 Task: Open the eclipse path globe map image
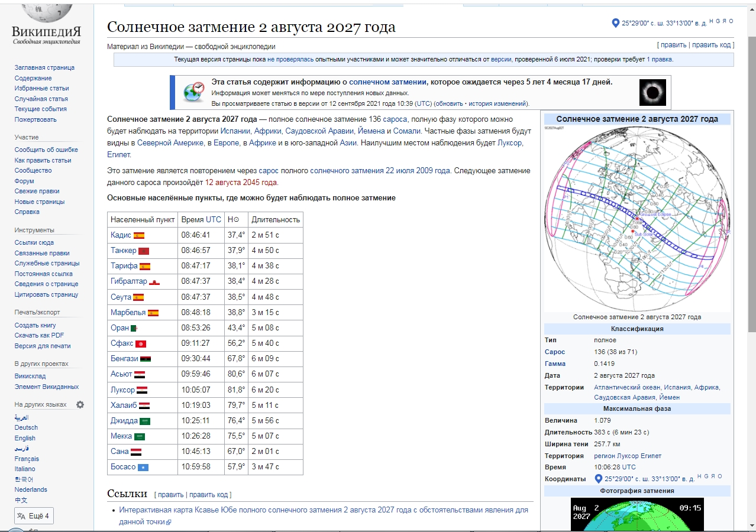637,219
